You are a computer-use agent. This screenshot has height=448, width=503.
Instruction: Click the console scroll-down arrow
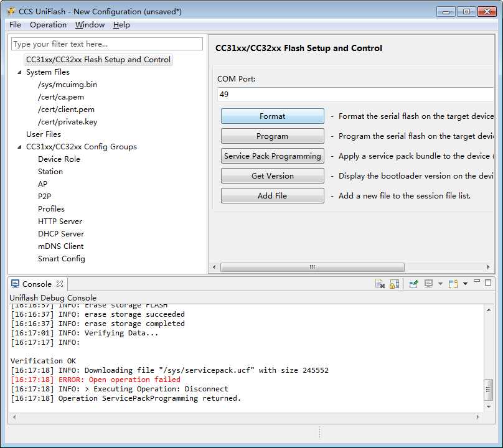pyautogui.click(x=489, y=407)
